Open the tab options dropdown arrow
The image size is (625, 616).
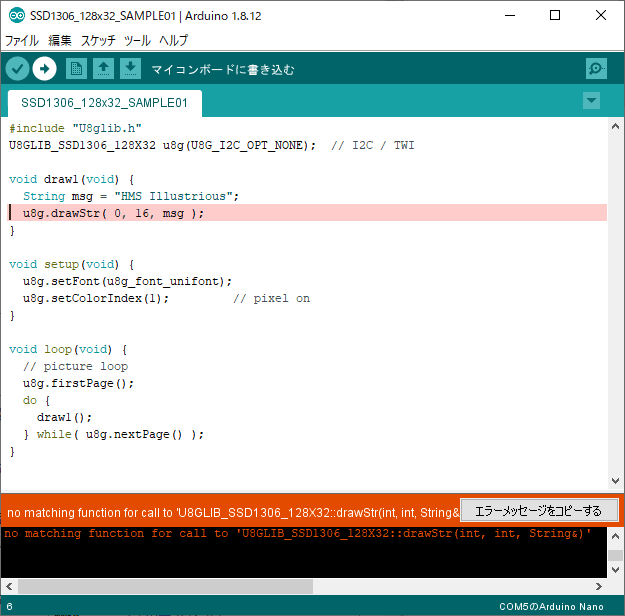tap(592, 100)
